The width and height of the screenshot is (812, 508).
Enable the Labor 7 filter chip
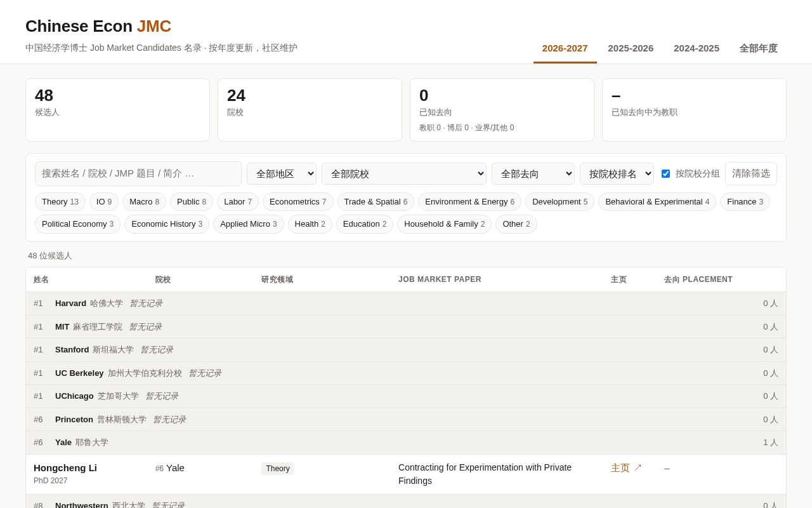coord(238,202)
